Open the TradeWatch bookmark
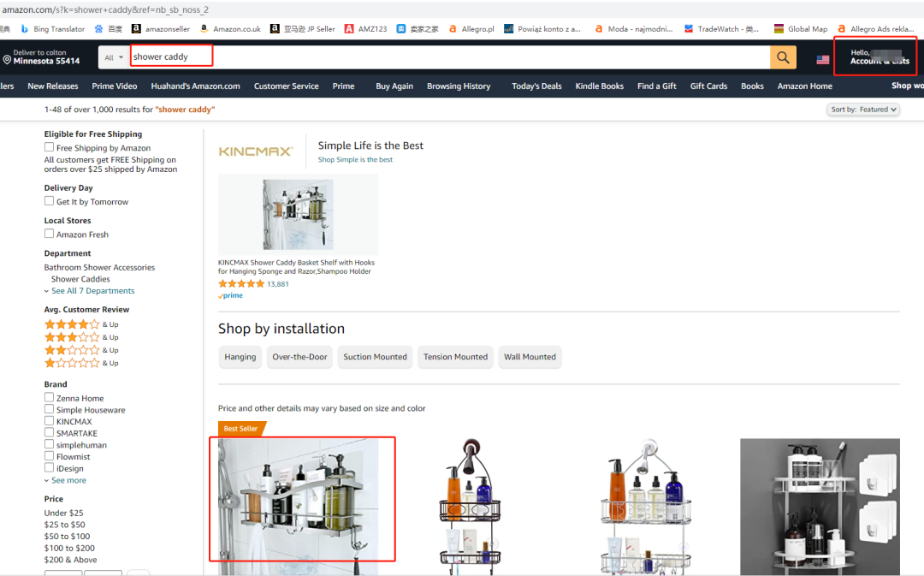This screenshot has height=576, width=924. pos(721,29)
